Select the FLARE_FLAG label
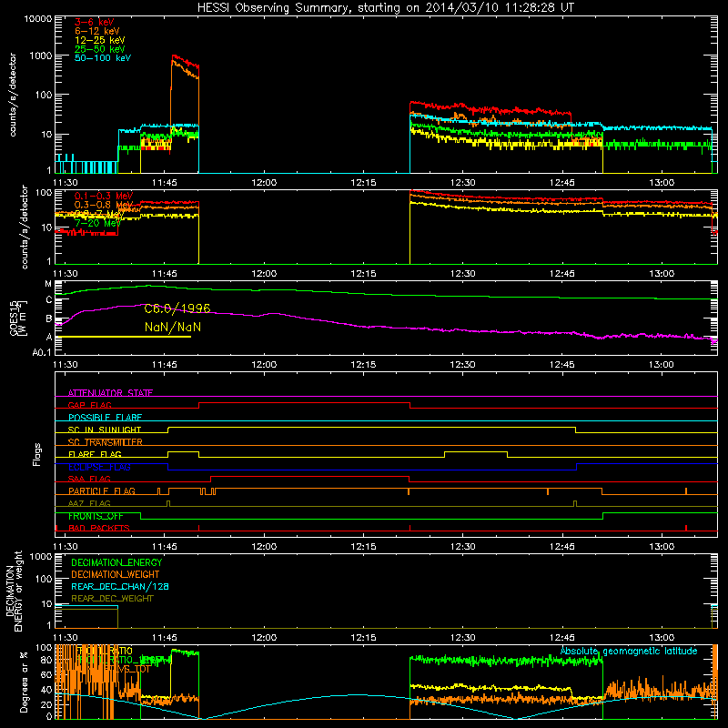The width and height of the screenshot is (728, 728). [x=95, y=454]
